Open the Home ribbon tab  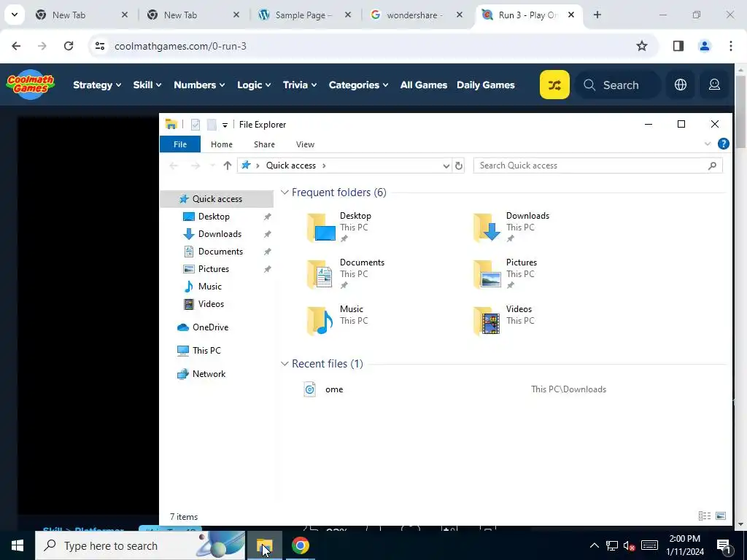(x=222, y=144)
